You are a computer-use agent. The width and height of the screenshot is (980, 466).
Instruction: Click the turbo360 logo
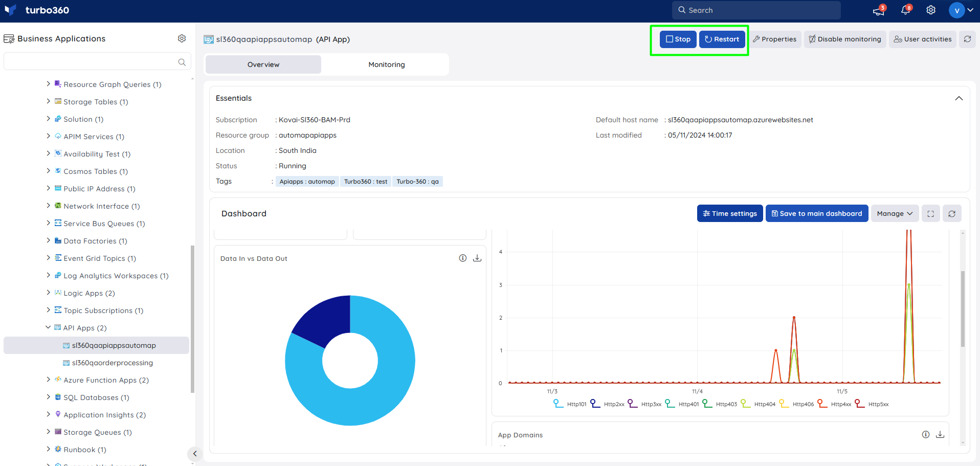point(36,10)
